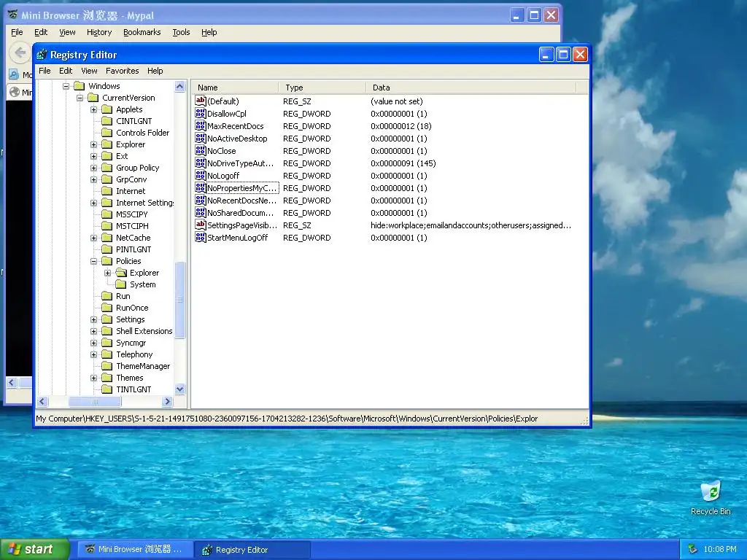This screenshot has height=560, width=747.
Task: Click the NoLogoff DWORD icon
Action: click(200, 175)
